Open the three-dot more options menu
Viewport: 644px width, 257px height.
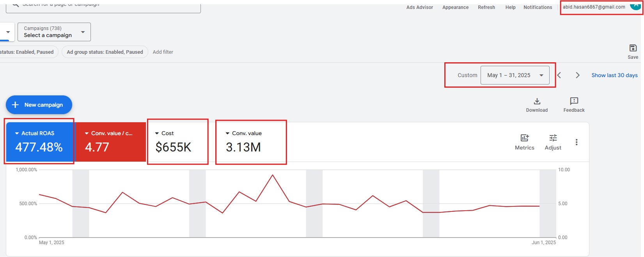[x=577, y=142]
